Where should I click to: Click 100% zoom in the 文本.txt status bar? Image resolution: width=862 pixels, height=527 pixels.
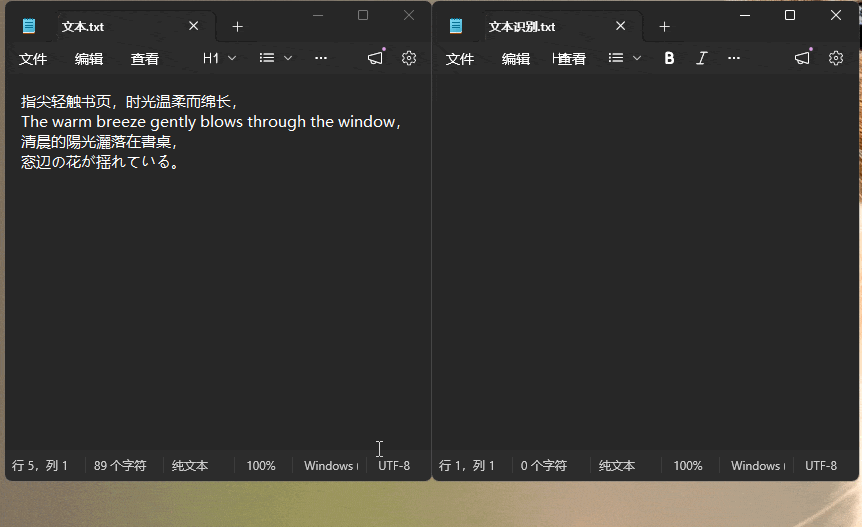pyautogui.click(x=261, y=465)
